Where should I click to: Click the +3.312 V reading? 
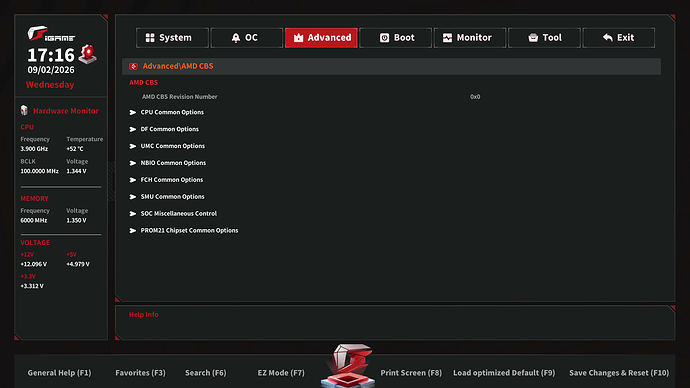point(32,286)
